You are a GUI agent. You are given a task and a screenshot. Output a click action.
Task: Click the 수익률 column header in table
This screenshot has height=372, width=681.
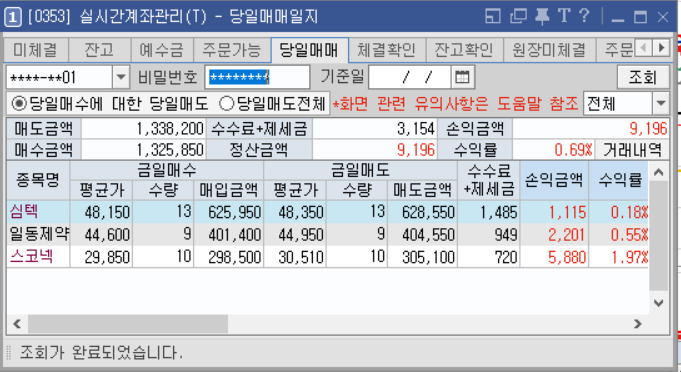620,180
